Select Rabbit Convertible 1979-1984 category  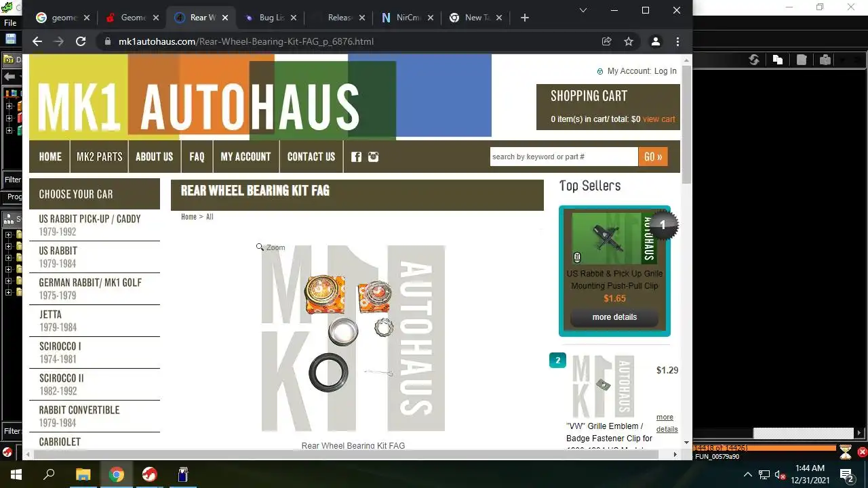(x=94, y=416)
